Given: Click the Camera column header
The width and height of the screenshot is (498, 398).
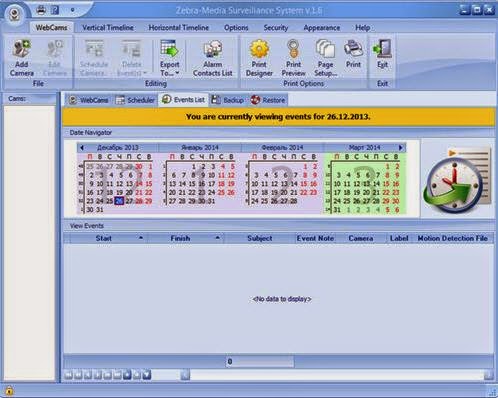Looking at the screenshot, I should point(361,238).
